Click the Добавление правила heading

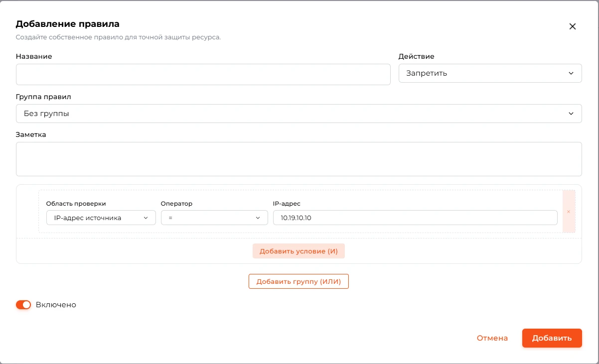point(68,23)
